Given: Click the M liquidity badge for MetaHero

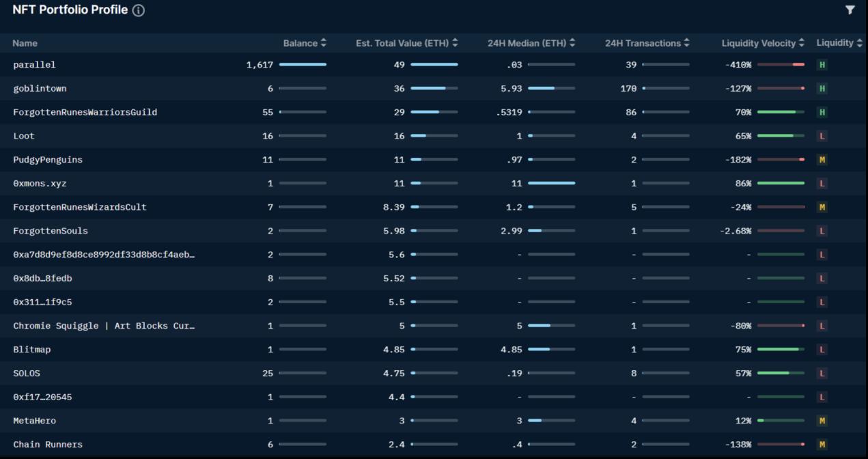Looking at the screenshot, I should [x=822, y=421].
